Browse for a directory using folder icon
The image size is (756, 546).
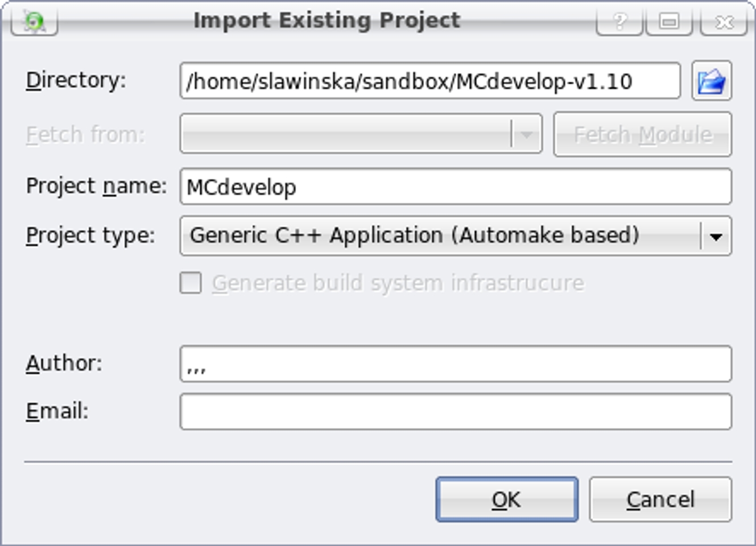click(x=711, y=81)
